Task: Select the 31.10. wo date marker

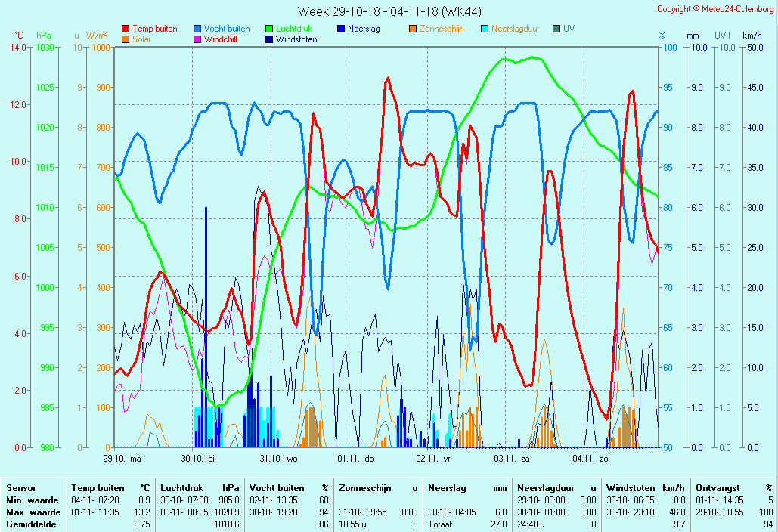Action: coord(278,458)
